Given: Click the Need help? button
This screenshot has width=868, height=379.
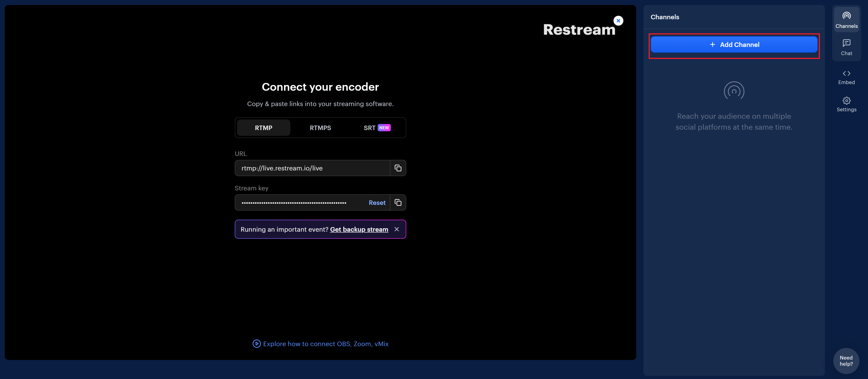Looking at the screenshot, I should 846,361.
